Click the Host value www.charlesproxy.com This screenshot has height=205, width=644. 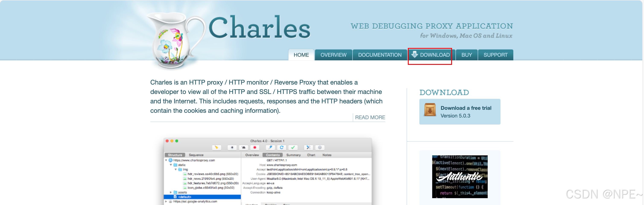tap(282, 165)
